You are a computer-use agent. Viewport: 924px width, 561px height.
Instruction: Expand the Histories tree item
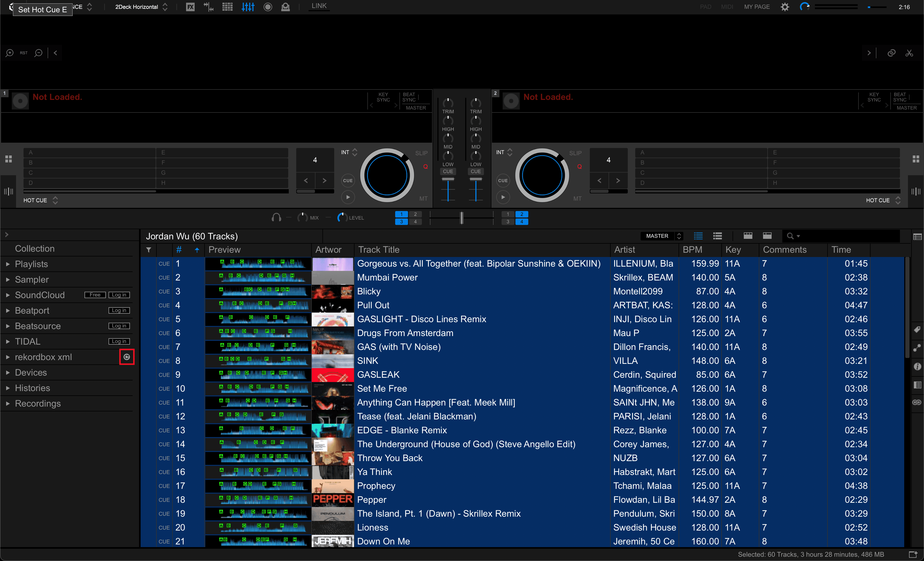(x=8, y=388)
